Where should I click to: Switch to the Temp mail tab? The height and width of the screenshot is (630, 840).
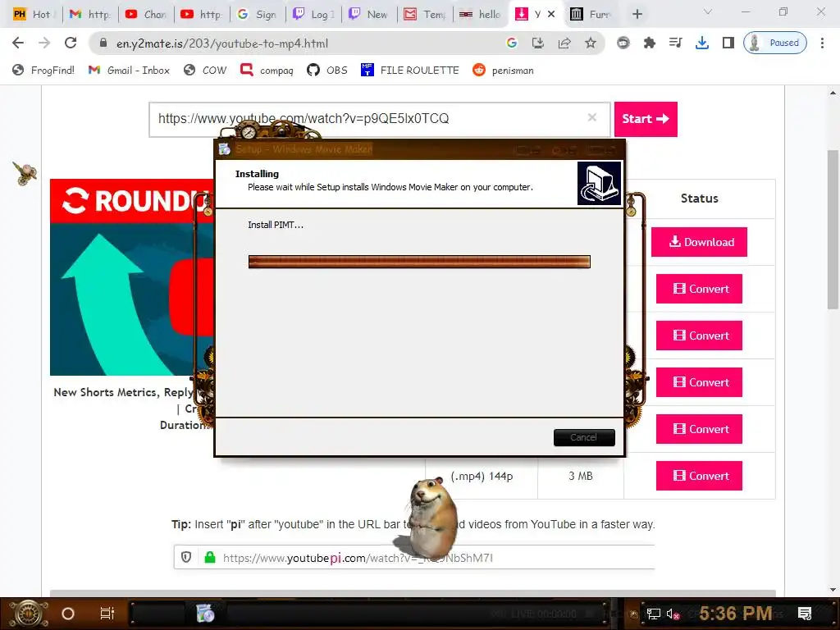425,15
